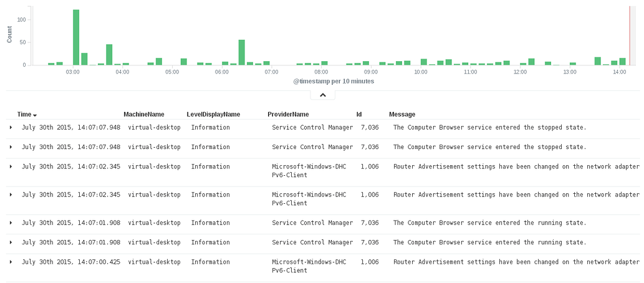Click the tall histogram bar near 03:40
The image size is (644, 283).
point(109,55)
